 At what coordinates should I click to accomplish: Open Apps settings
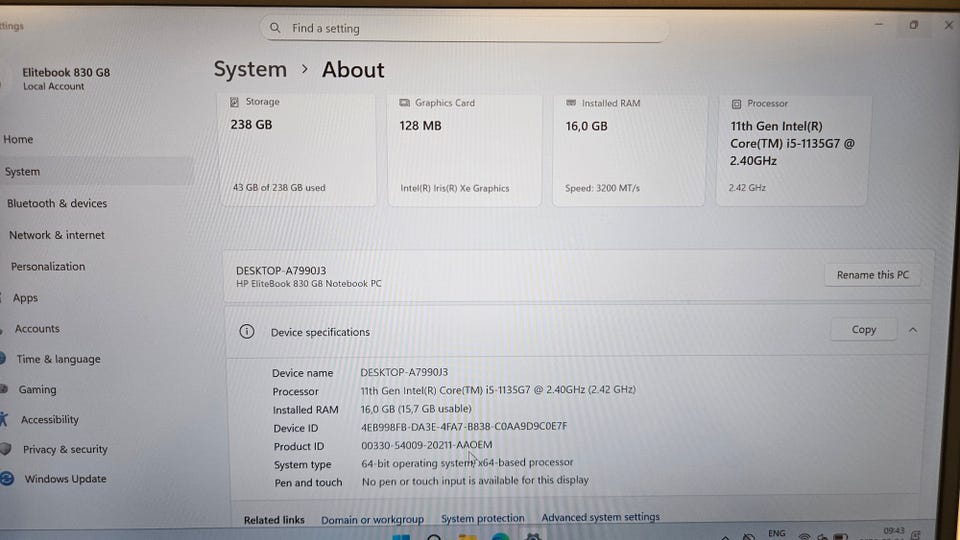click(25, 298)
